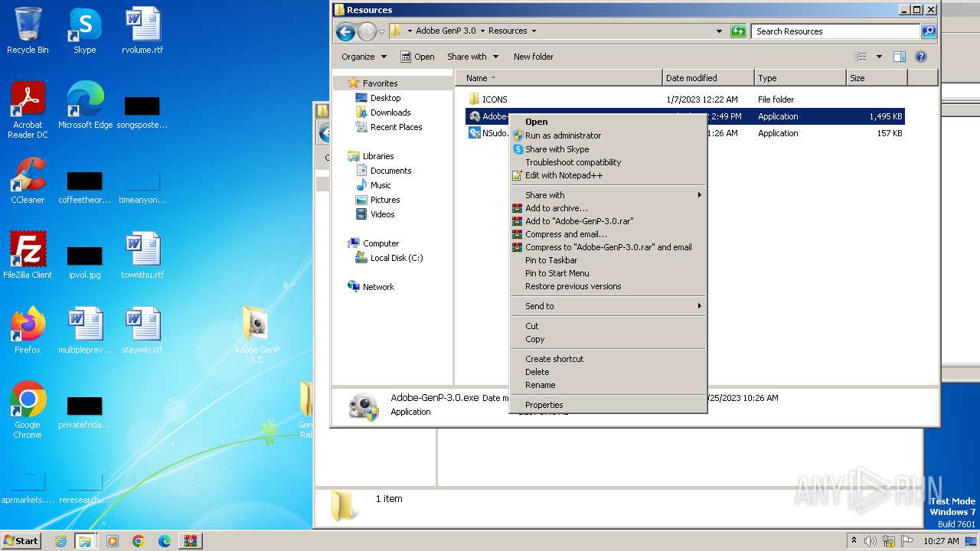Choose Share with Skype option
This screenshot has width=980, height=551.
pyautogui.click(x=608, y=149)
